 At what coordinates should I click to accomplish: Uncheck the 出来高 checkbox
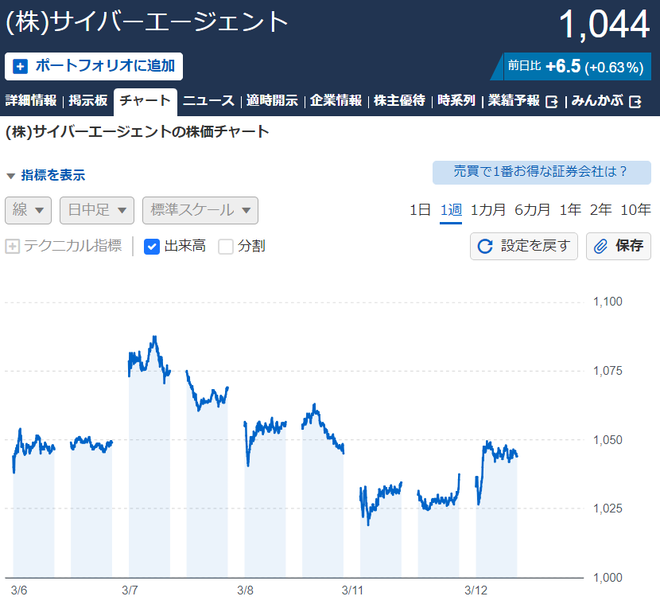(152, 247)
